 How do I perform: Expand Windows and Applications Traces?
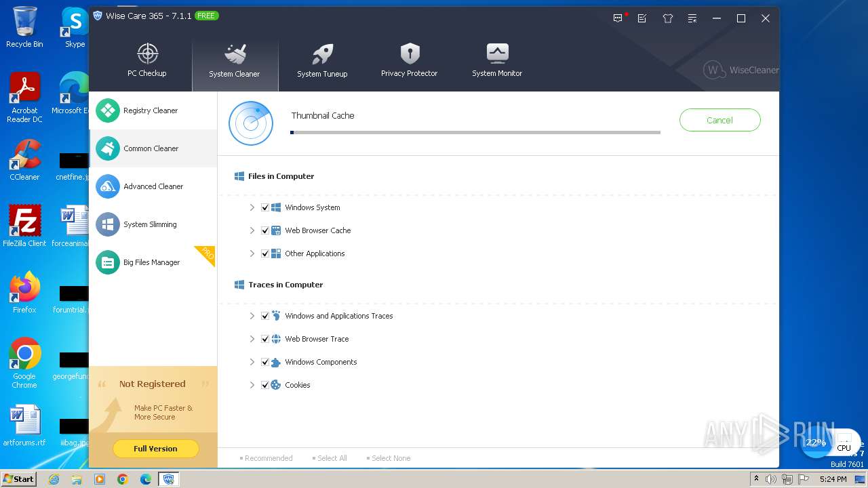(252, 316)
